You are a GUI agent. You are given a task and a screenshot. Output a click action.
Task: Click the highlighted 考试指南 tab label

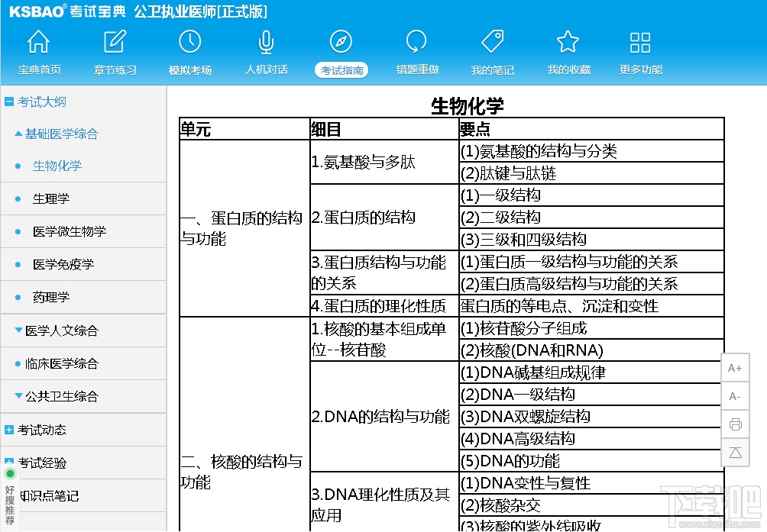[341, 70]
